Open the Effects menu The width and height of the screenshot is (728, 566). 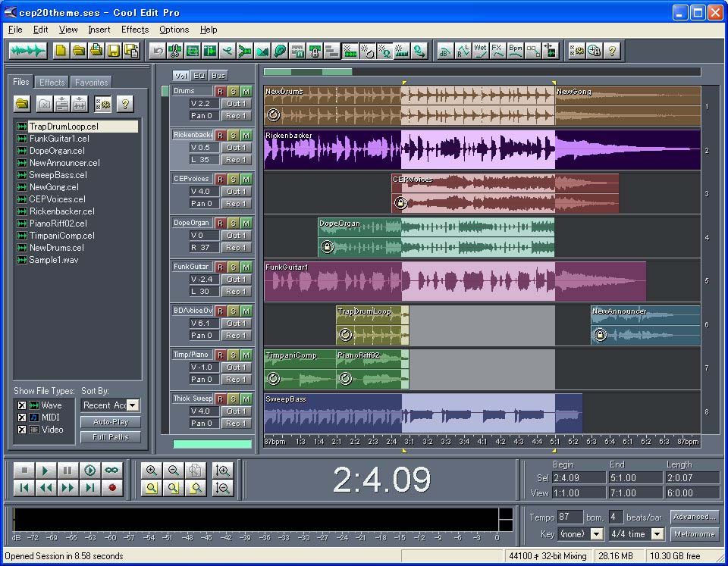pos(135,30)
